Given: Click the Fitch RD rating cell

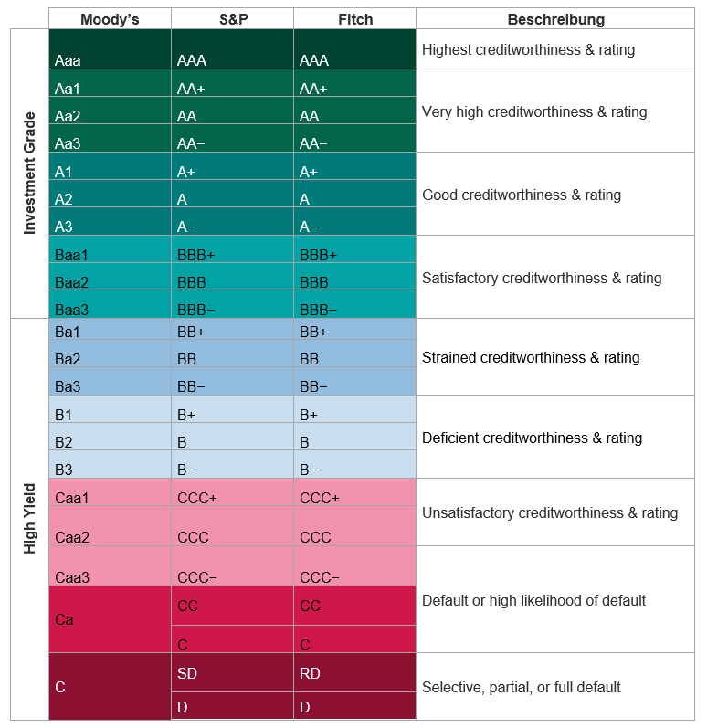Looking at the screenshot, I should tap(354, 673).
